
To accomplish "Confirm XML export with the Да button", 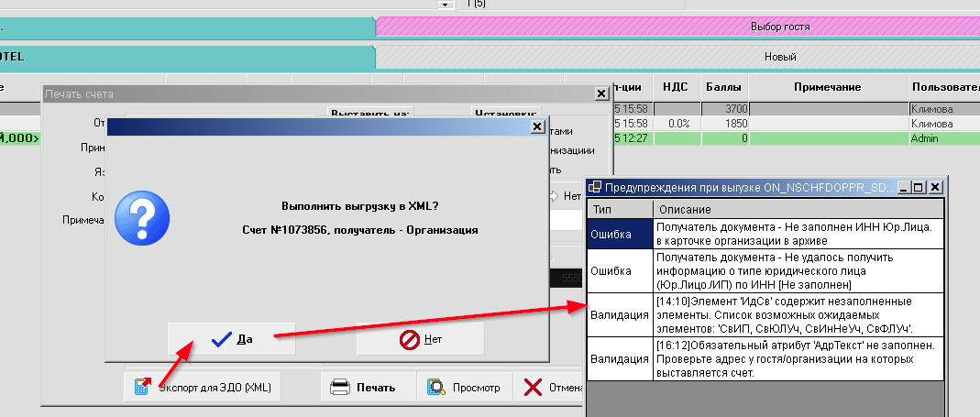I will tap(232, 339).
